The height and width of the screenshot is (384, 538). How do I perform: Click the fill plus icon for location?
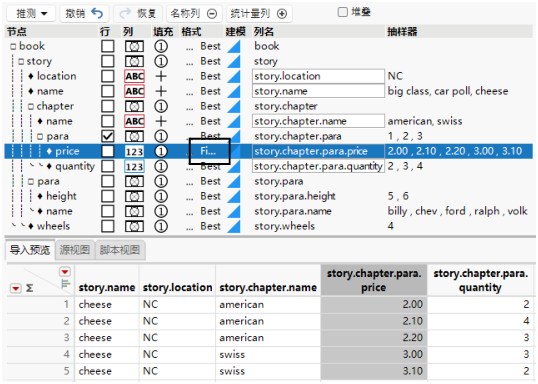click(x=161, y=76)
